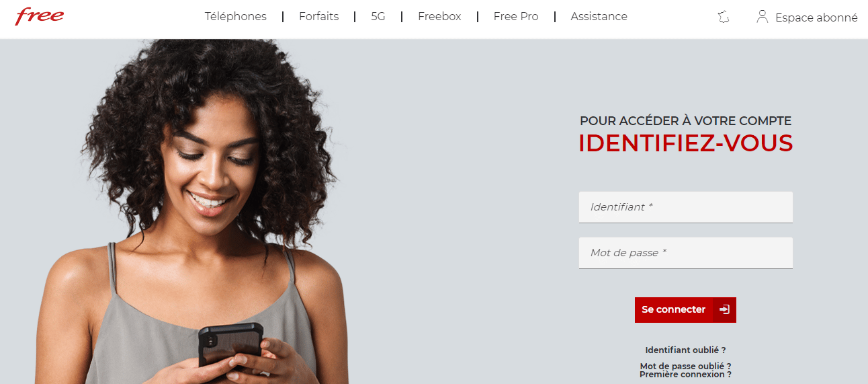Open the Forfaits menu
The image size is (868, 384).
(x=319, y=17)
